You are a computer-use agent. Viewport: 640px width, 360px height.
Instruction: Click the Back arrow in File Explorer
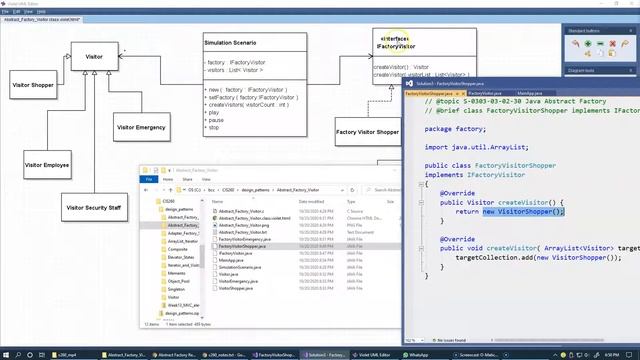coord(146,190)
